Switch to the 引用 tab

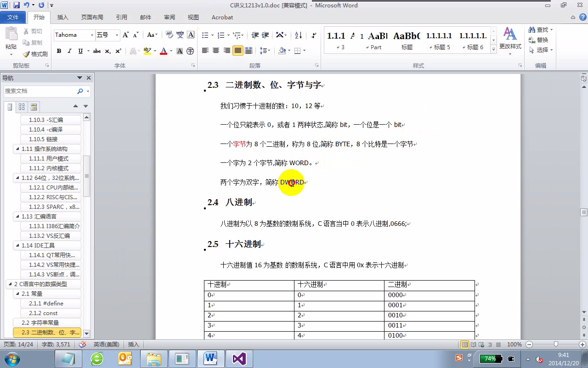click(x=121, y=17)
